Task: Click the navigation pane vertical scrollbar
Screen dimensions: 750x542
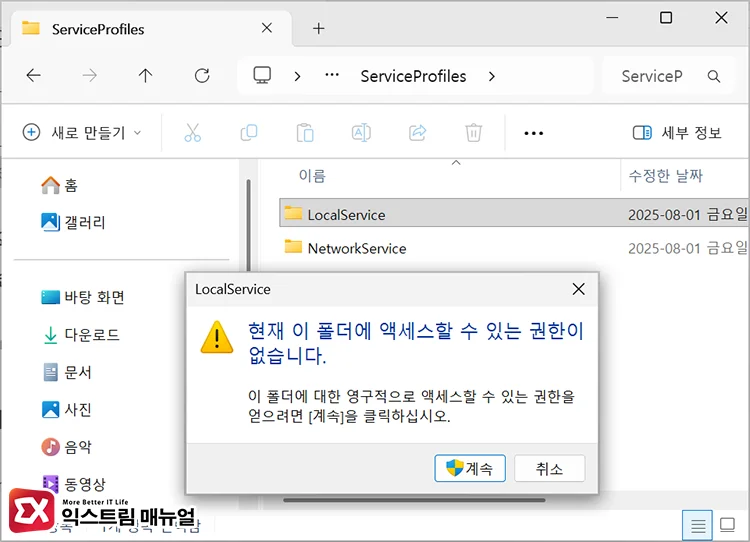Action: [248, 225]
